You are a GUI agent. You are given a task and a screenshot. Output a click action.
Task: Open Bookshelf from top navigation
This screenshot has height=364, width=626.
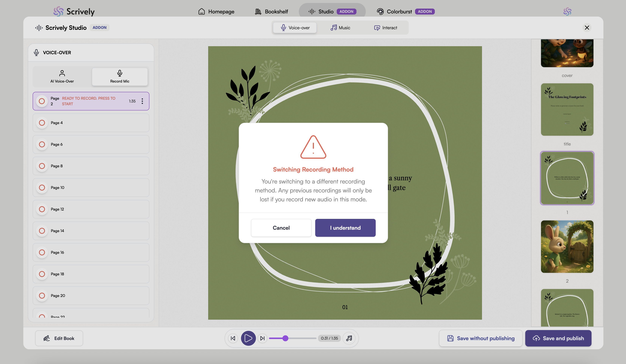click(272, 11)
